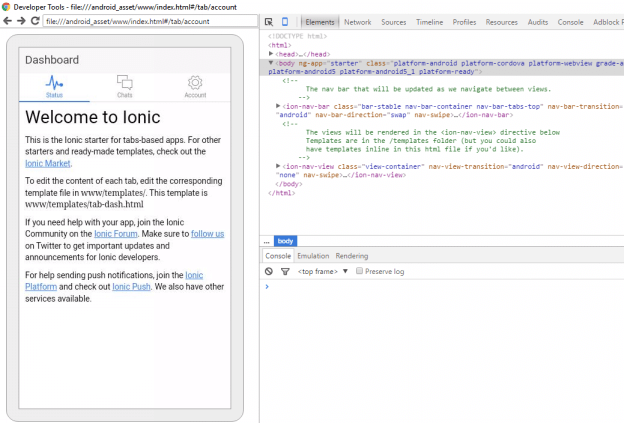Open the top frame context dropdown
Viewport: 624px width, 423px height.
coord(346,271)
